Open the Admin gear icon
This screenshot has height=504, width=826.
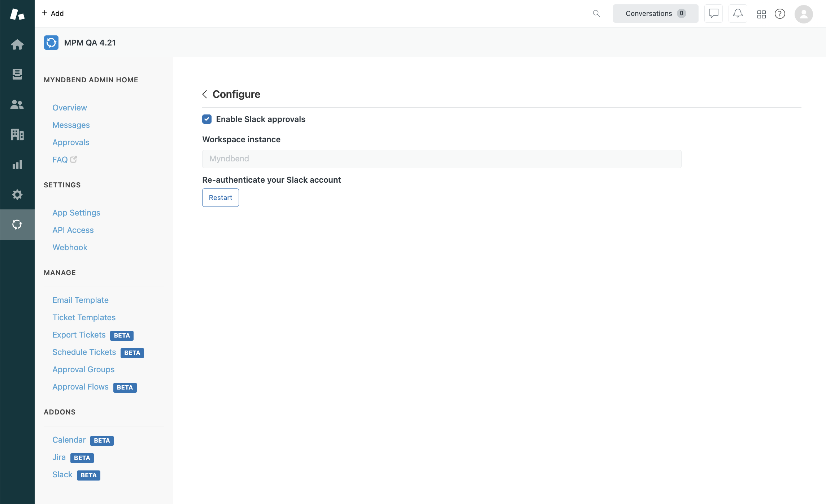[17, 195]
